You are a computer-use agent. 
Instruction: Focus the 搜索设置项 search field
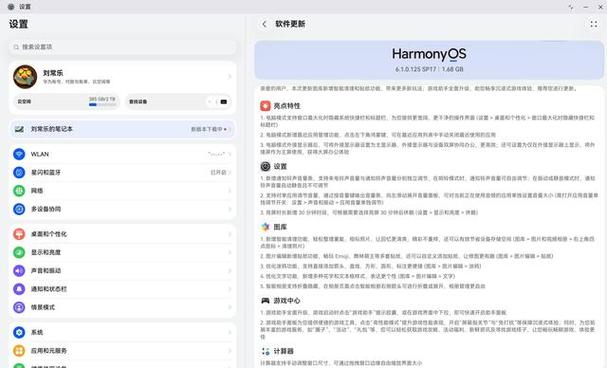(x=122, y=47)
